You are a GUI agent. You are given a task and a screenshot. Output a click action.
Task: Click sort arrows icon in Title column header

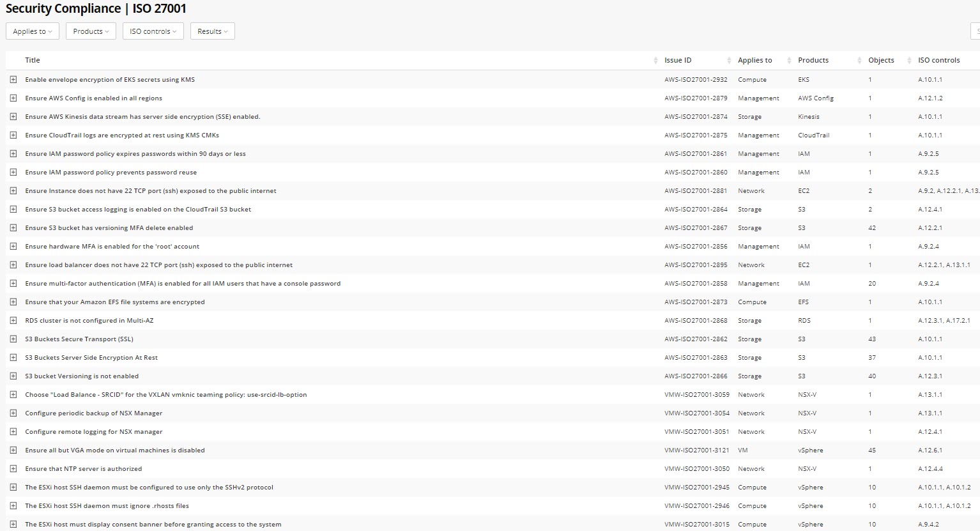point(655,61)
